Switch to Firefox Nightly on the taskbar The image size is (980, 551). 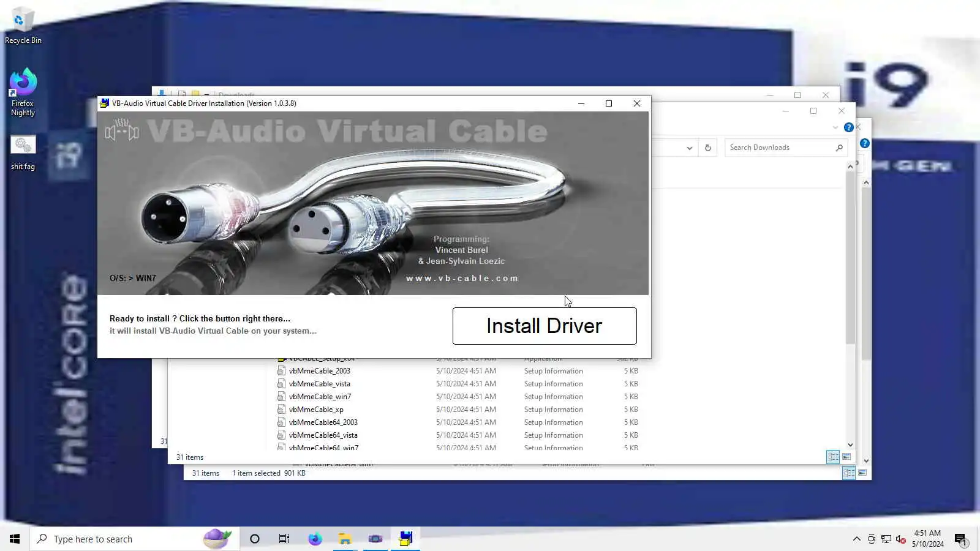315,539
